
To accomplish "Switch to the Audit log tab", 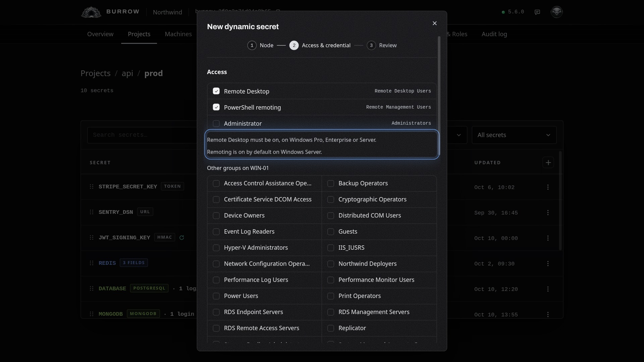I will (x=494, y=34).
